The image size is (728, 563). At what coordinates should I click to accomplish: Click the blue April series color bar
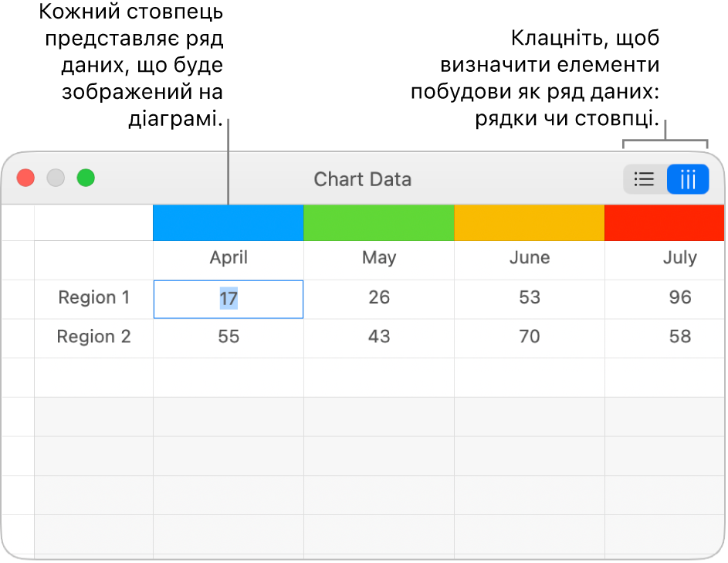(x=229, y=223)
